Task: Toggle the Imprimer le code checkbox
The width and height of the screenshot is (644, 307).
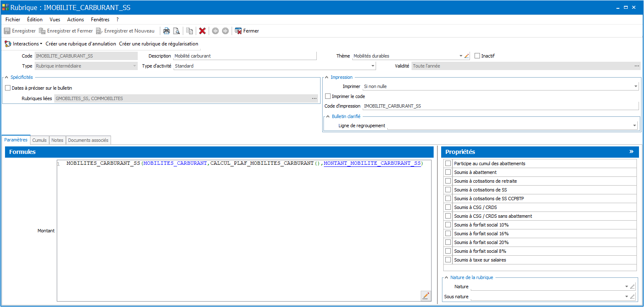Action: click(328, 96)
